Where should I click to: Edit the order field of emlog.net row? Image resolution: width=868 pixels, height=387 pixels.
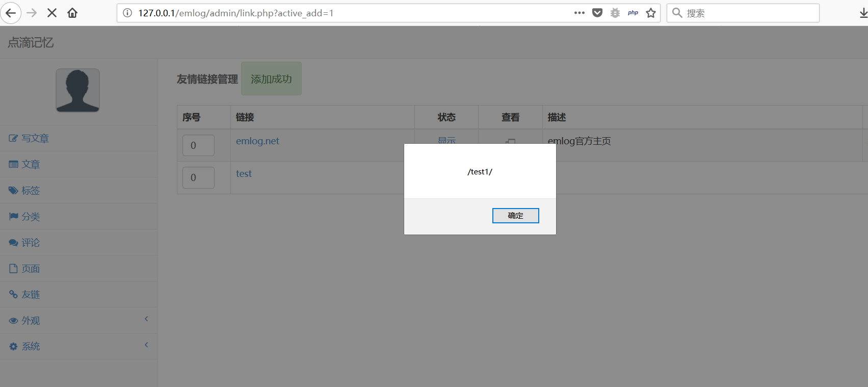point(198,145)
